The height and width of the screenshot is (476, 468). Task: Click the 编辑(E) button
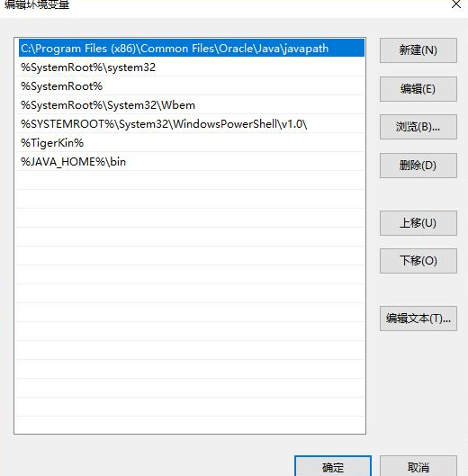(x=418, y=89)
